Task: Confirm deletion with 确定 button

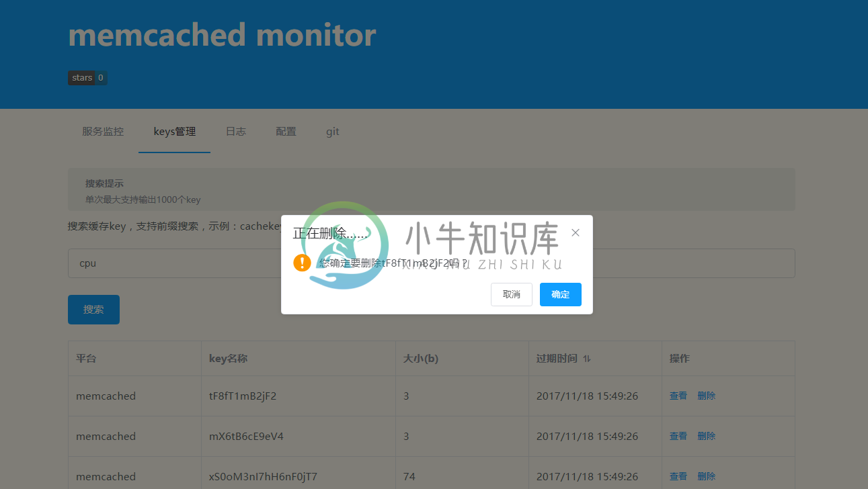Action: pos(561,294)
